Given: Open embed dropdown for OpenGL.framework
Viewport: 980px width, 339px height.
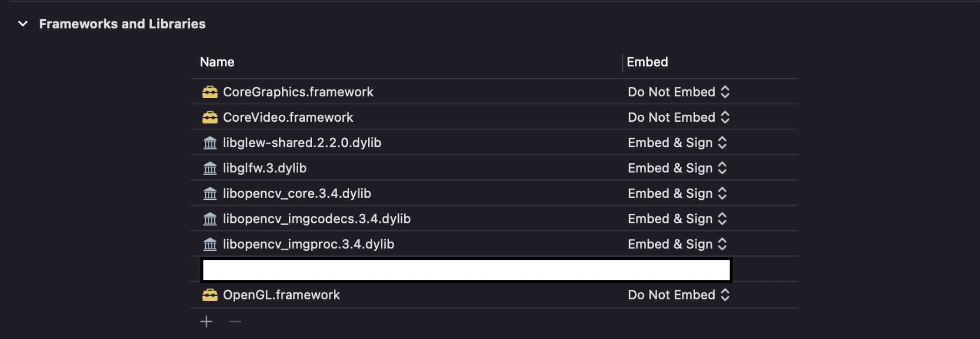Looking at the screenshot, I should [x=678, y=295].
